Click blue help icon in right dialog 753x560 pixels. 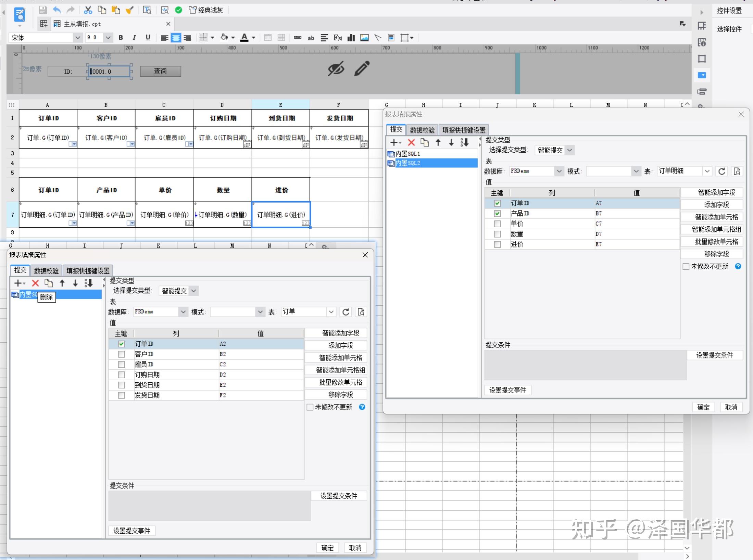pos(738,266)
